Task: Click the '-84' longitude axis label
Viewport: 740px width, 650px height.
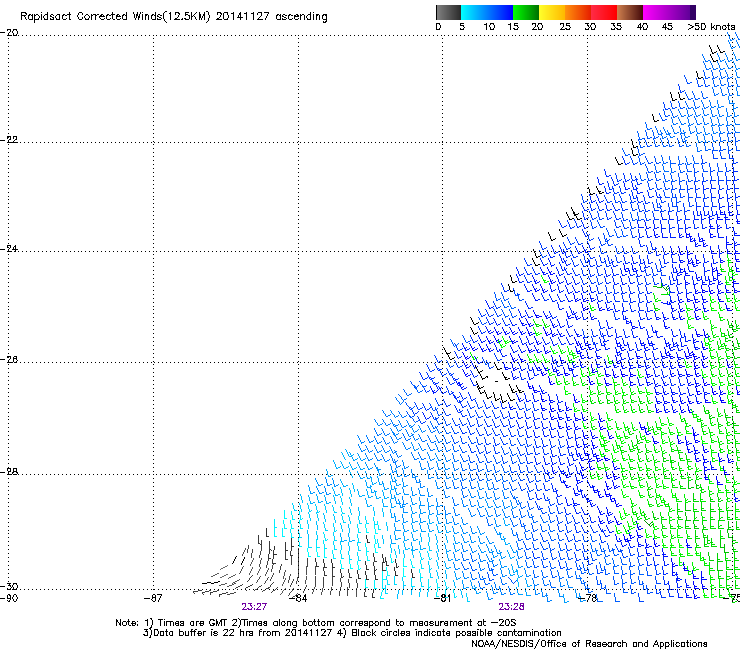Action: (298, 598)
